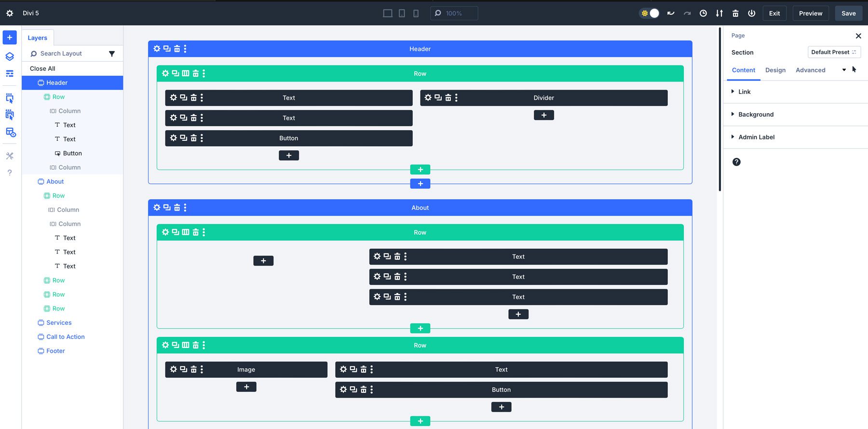Open the Layers sidebar icon
Viewport: 868px width, 429px height.
[10, 56]
